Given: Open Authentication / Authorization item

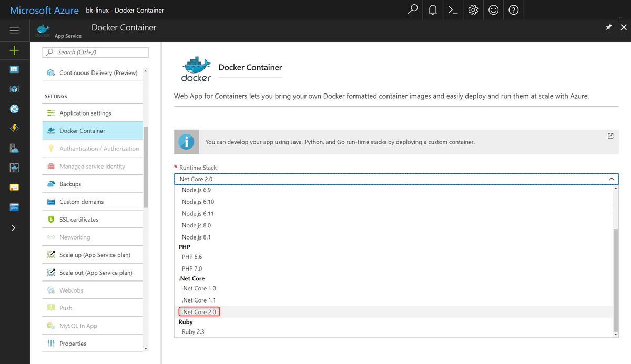Looking at the screenshot, I should click(x=93, y=149).
